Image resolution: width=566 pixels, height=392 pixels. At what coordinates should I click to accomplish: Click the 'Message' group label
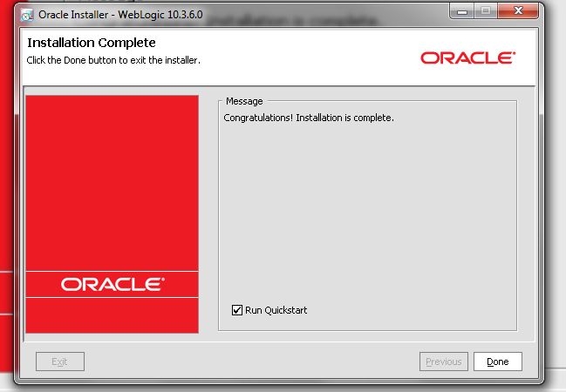point(244,101)
